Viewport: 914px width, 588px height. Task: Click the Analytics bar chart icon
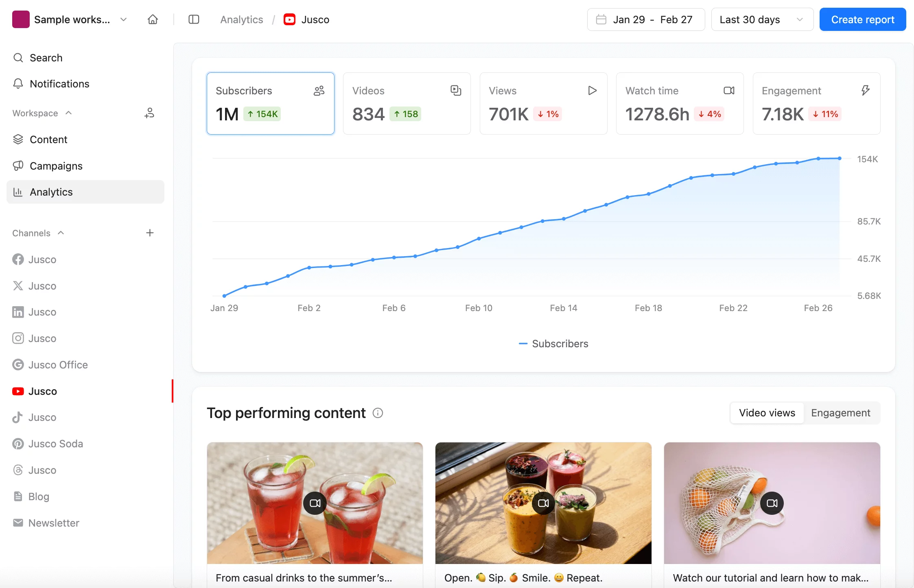pos(18,192)
